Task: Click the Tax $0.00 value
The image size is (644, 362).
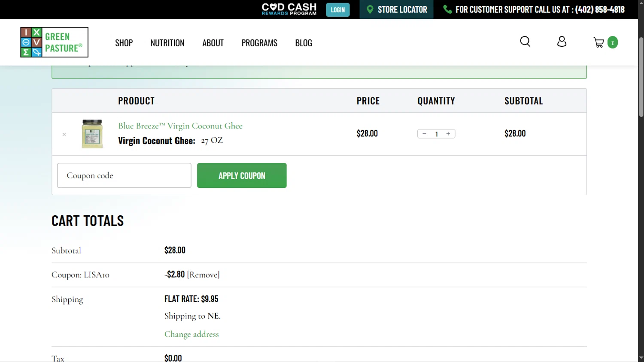Action: point(173,358)
